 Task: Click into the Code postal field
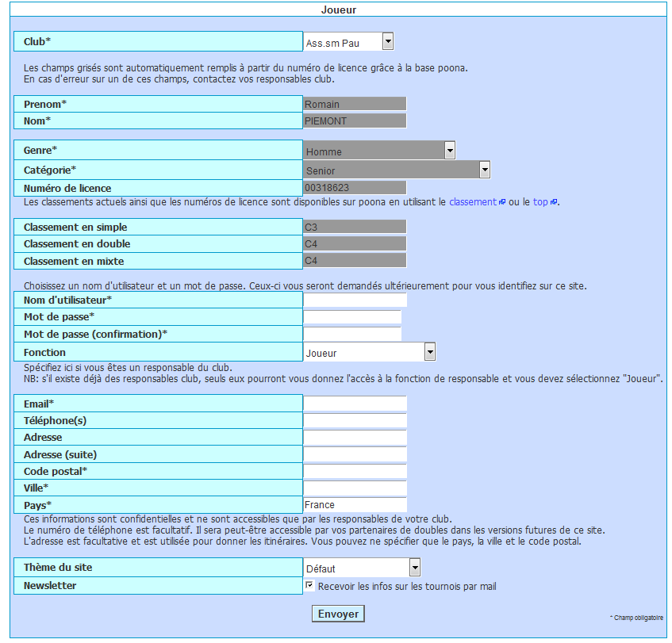click(x=355, y=471)
